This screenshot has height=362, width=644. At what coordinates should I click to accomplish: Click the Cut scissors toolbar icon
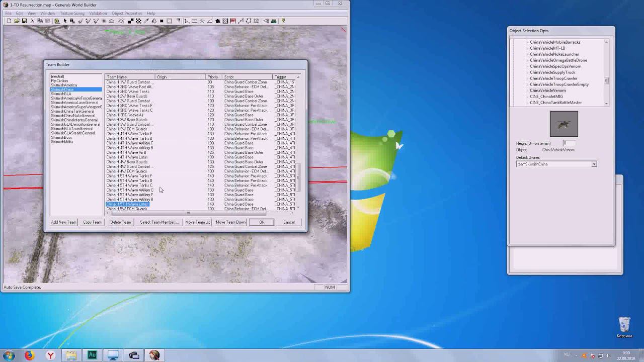tap(32, 21)
